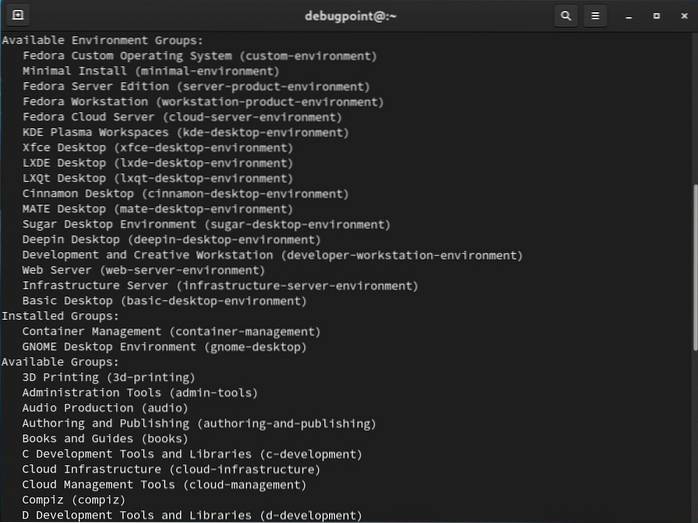Minimize the terminal window

pyautogui.click(x=628, y=16)
